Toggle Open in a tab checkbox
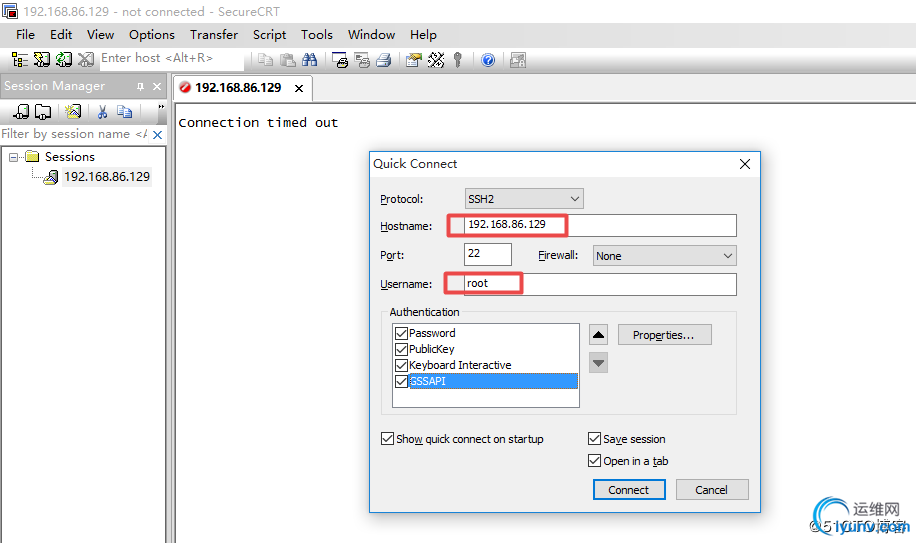Screen dimensions: 916x543 click(x=595, y=461)
